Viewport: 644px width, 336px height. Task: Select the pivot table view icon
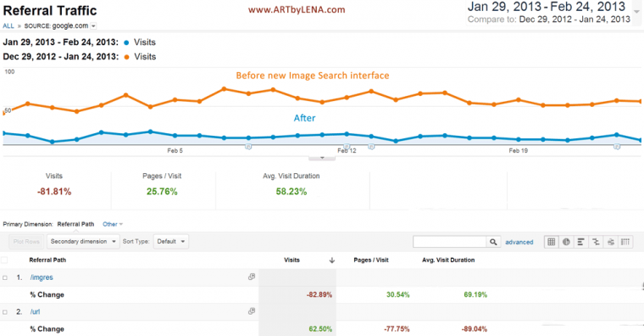(625, 242)
